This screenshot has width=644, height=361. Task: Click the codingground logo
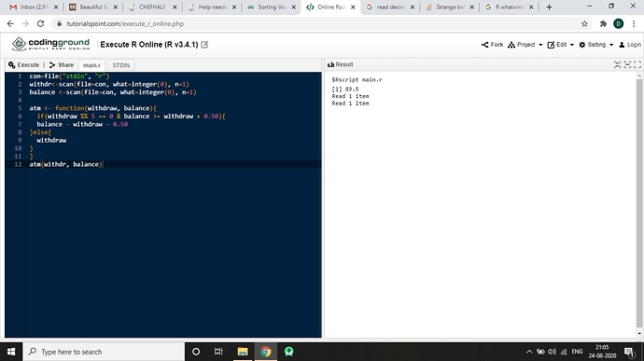50,44
